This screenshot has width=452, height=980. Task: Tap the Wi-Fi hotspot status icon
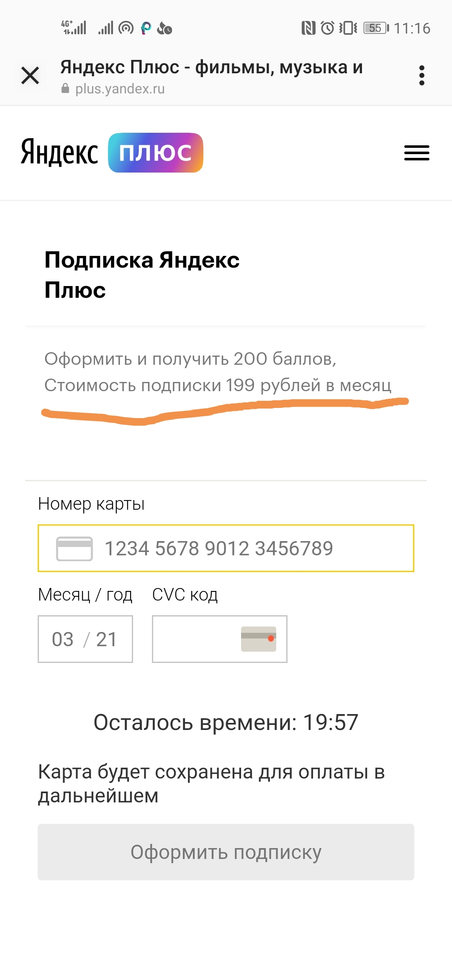(x=126, y=28)
